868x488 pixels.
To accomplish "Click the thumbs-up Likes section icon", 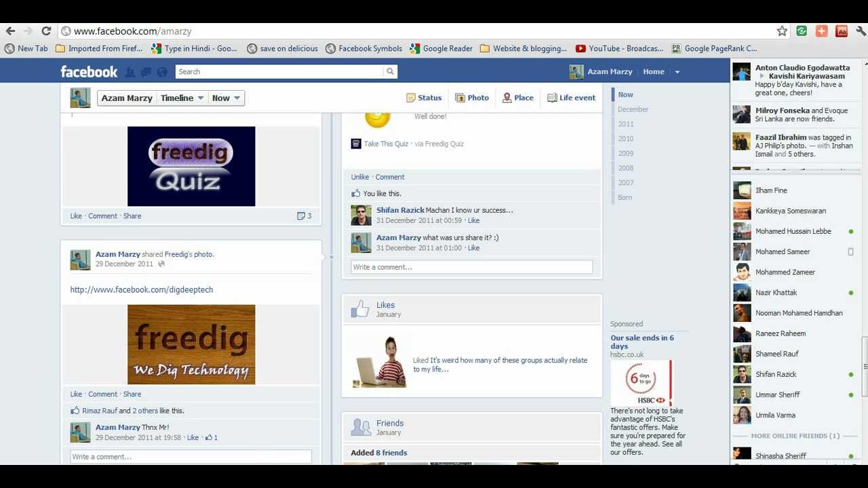I will tap(360, 309).
